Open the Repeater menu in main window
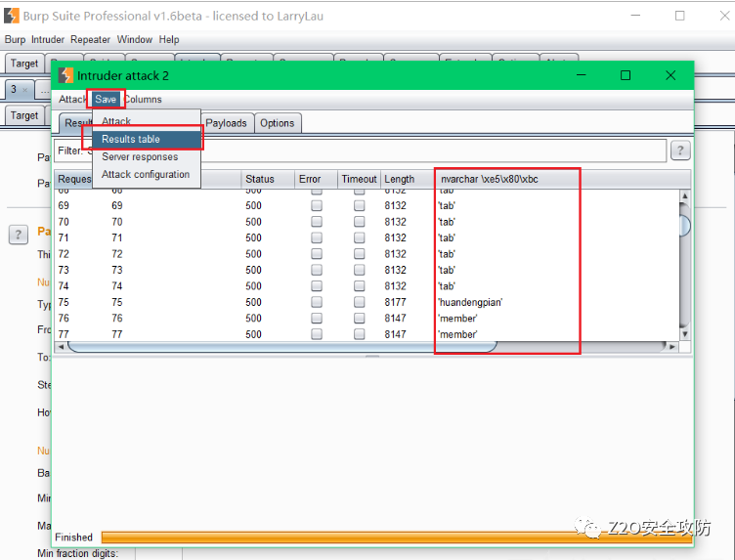Screen dimensions: 735x560 (x=91, y=40)
